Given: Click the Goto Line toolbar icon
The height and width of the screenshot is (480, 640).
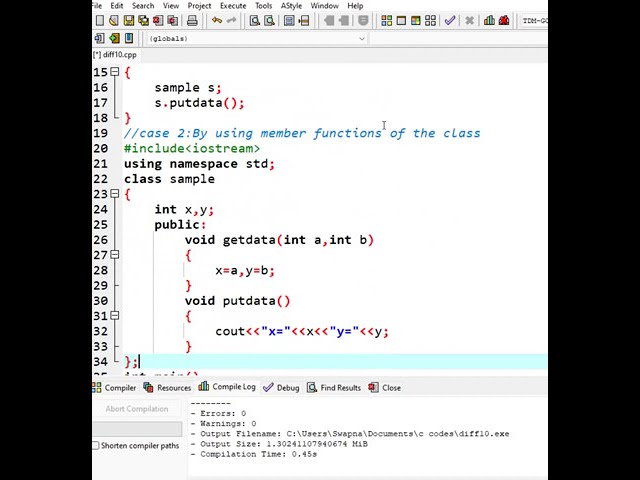Looking at the screenshot, I should [304, 20].
